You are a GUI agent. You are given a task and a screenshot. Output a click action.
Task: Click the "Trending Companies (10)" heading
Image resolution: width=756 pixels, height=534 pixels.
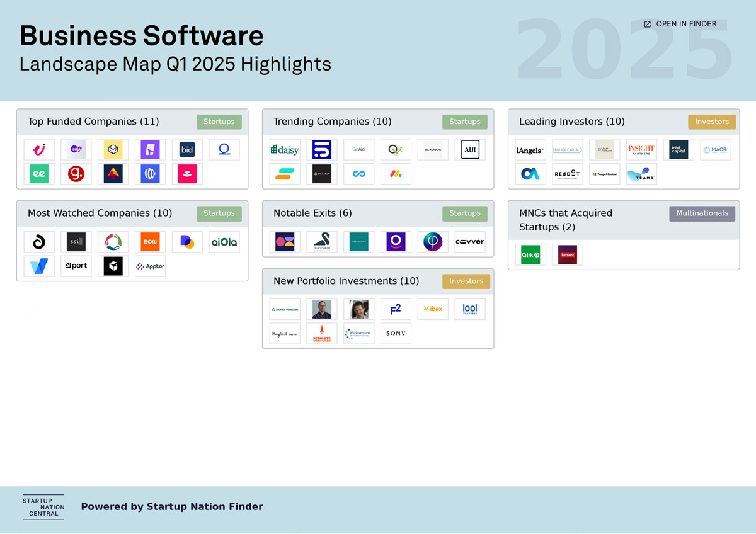[333, 122]
